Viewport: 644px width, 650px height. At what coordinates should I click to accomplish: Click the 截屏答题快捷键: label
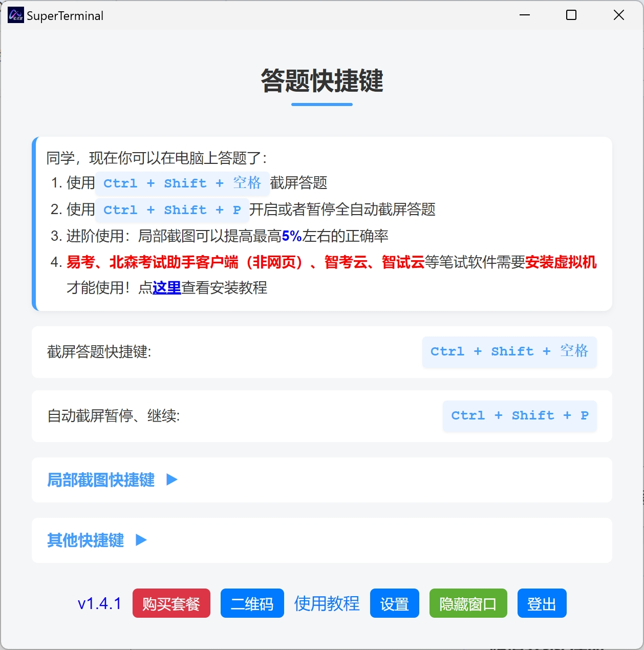coord(99,352)
